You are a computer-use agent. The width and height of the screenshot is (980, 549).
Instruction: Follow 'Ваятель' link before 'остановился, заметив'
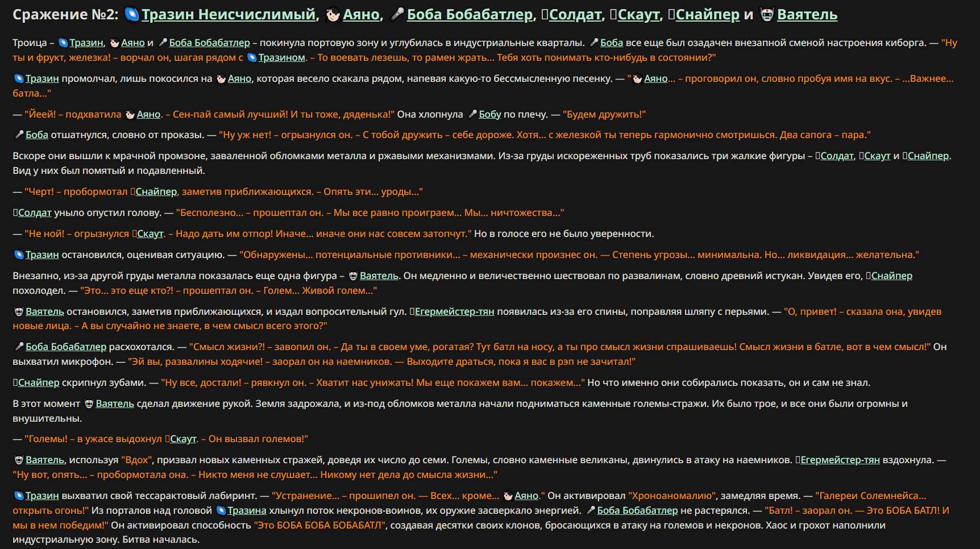pos(45,311)
